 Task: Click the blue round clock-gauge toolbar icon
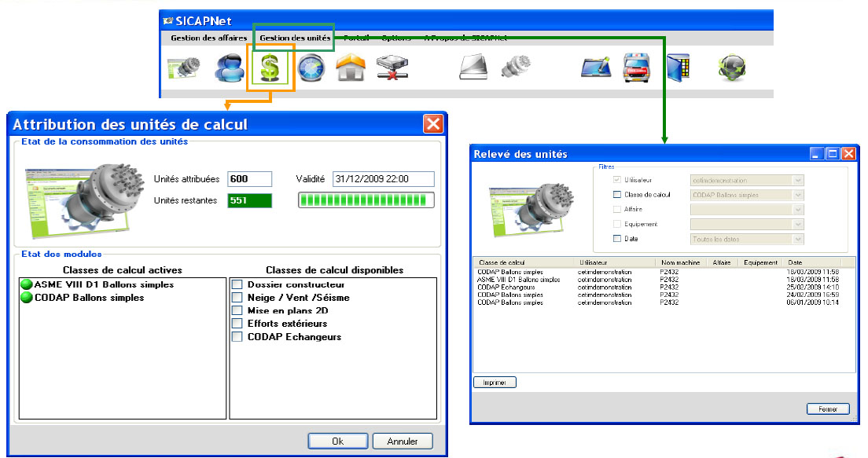pos(311,68)
